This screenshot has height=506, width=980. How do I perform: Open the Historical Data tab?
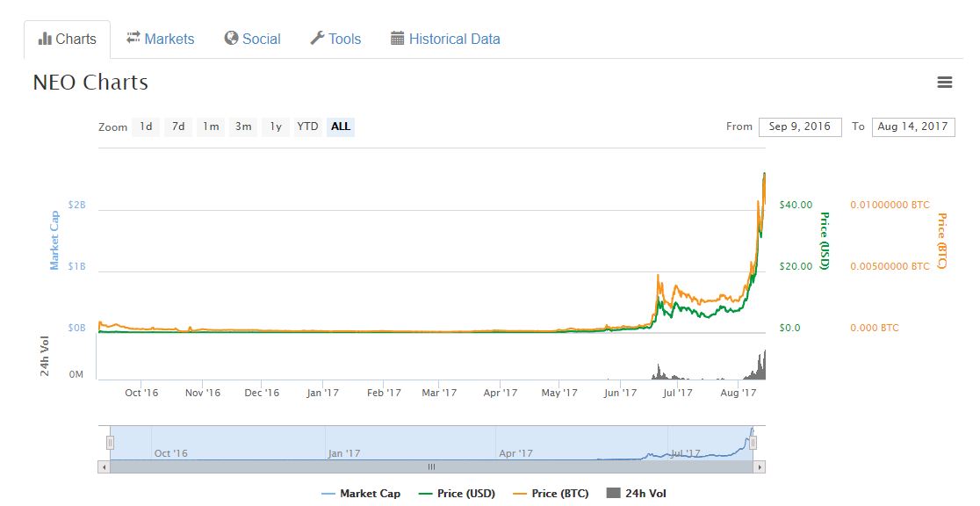(x=445, y=39)
